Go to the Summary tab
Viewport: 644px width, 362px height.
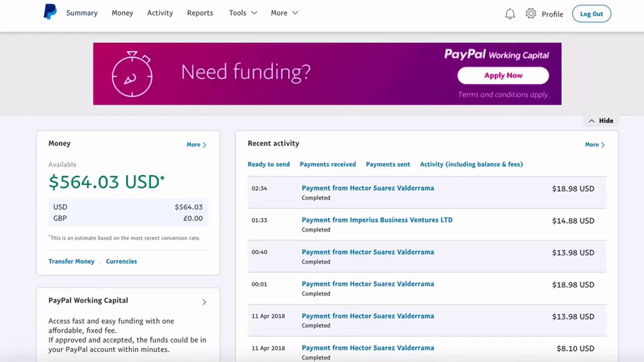pyautogui.click(x=82, y=13)
